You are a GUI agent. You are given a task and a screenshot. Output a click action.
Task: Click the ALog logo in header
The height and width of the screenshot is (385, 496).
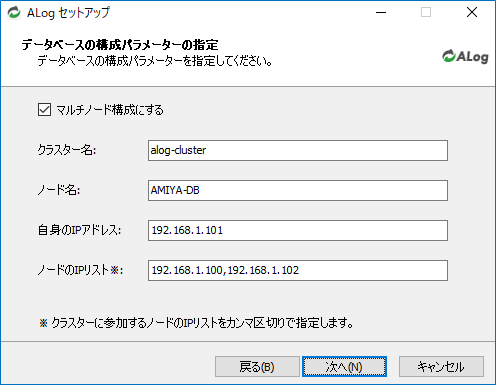click(x=465, y=56)
